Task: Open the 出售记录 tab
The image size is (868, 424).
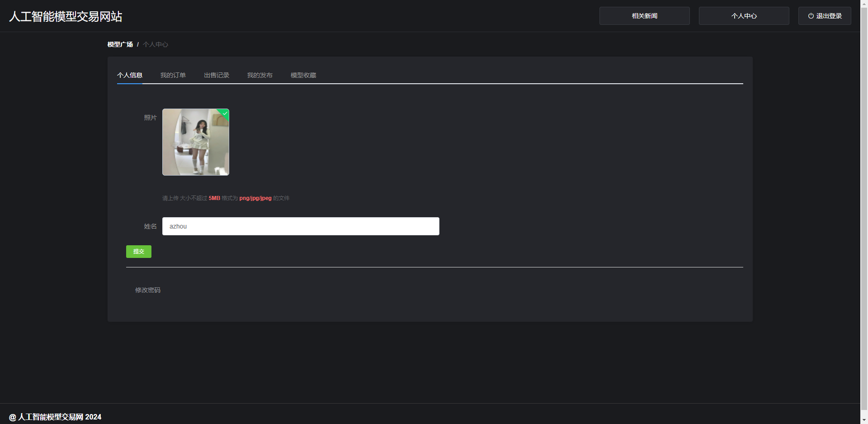Action: pos(216,75)
